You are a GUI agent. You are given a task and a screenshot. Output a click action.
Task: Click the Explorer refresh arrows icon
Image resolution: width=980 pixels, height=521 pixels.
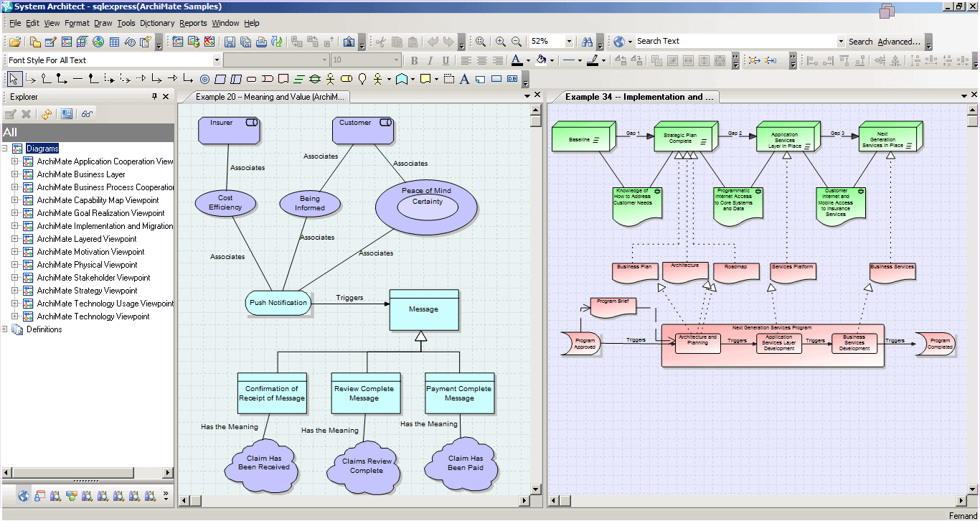pyautogui.click(x=47, y=113)
